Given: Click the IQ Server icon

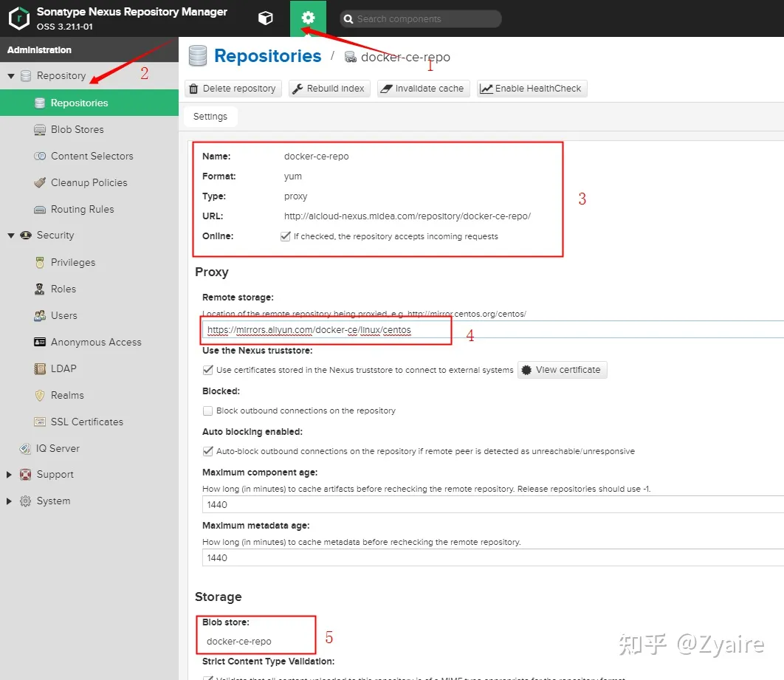Looking at the screenshot, I should click(x=25, y=448).
